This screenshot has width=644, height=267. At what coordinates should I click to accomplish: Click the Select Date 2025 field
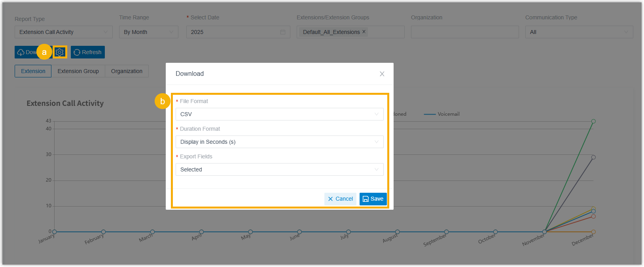click(233, 32)
